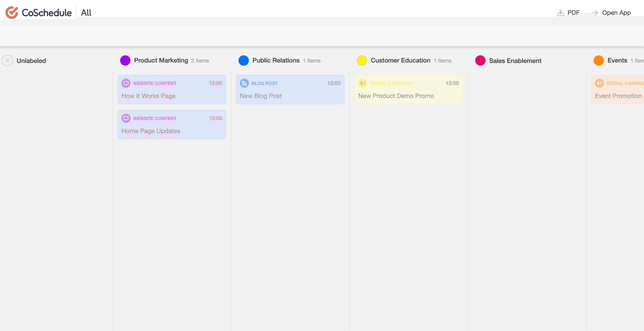Click the 12:00 time on New Blog Post card

coord(334,83)
